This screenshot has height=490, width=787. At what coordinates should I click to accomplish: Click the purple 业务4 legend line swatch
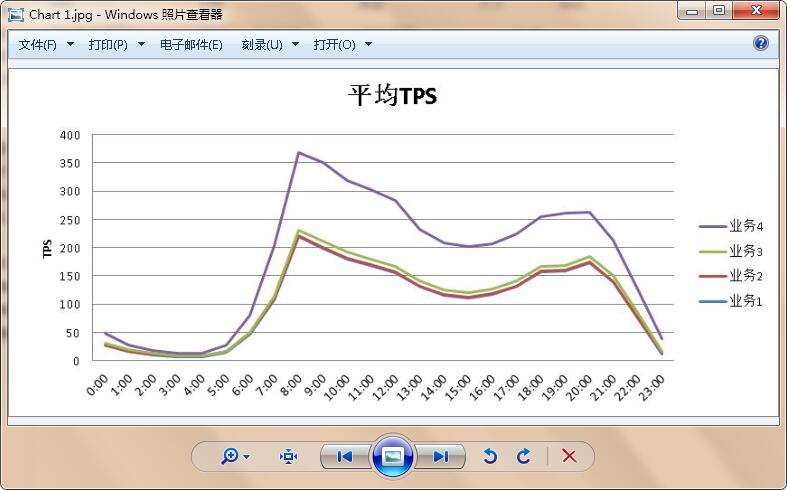[712, 227]
